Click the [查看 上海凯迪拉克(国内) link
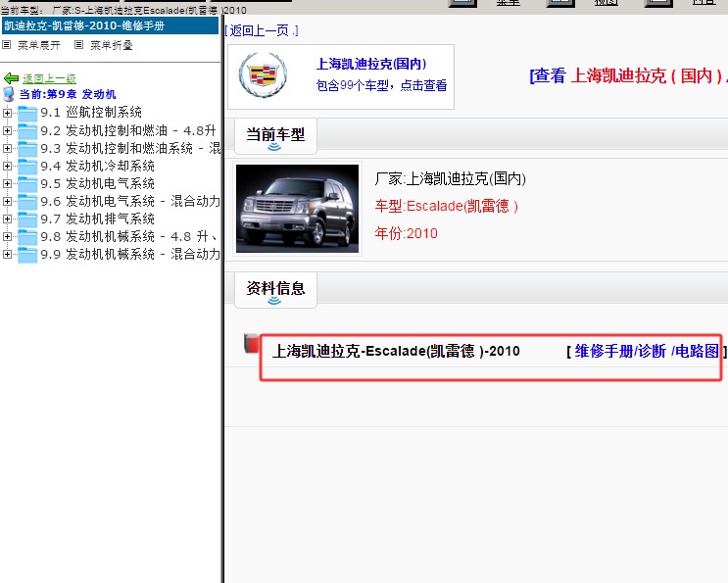Viewport: 728px width, 583px height. coord(629,75)
